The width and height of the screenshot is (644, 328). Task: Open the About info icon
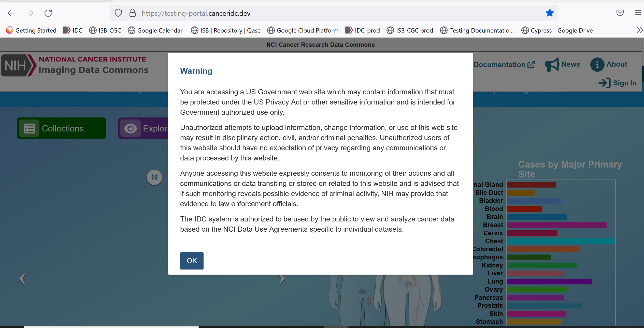[597, 64]
